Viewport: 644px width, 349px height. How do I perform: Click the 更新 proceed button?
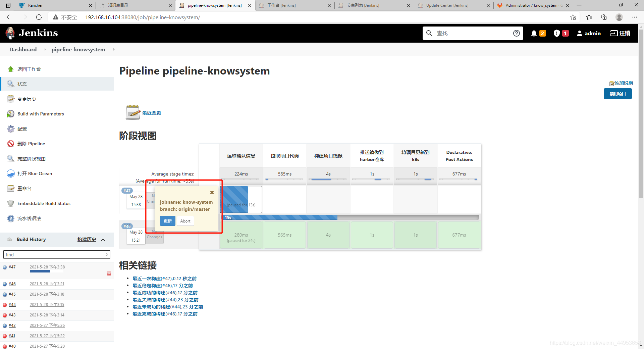(x=167, y=221)
